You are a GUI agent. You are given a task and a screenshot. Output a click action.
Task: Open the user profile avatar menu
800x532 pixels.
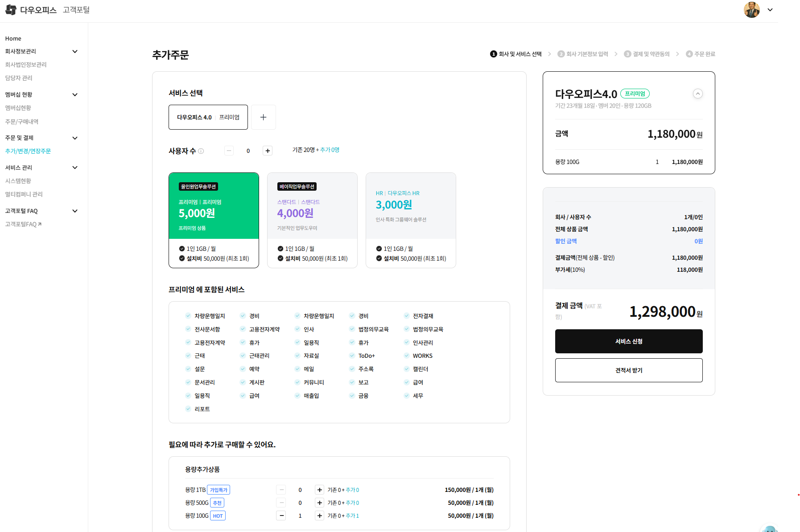752,10
